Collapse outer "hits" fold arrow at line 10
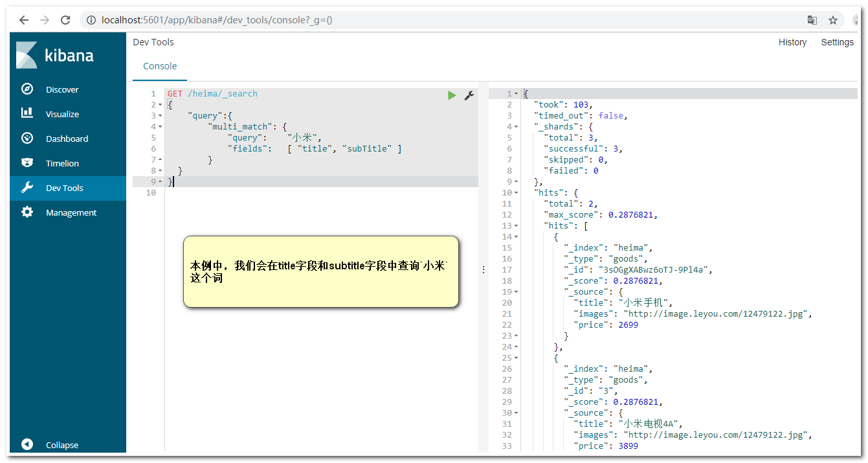The height and width of the screenshot is (463, 868). 516,193
